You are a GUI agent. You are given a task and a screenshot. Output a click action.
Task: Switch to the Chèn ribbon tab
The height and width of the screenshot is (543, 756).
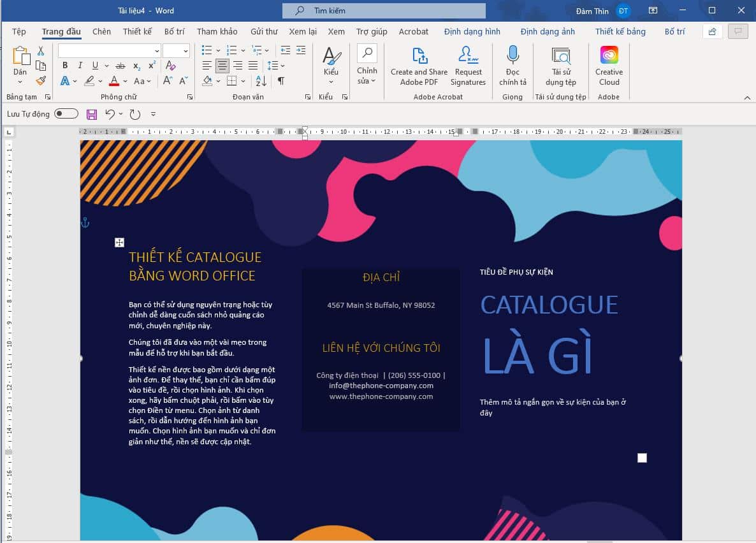[x=101, y=31]
